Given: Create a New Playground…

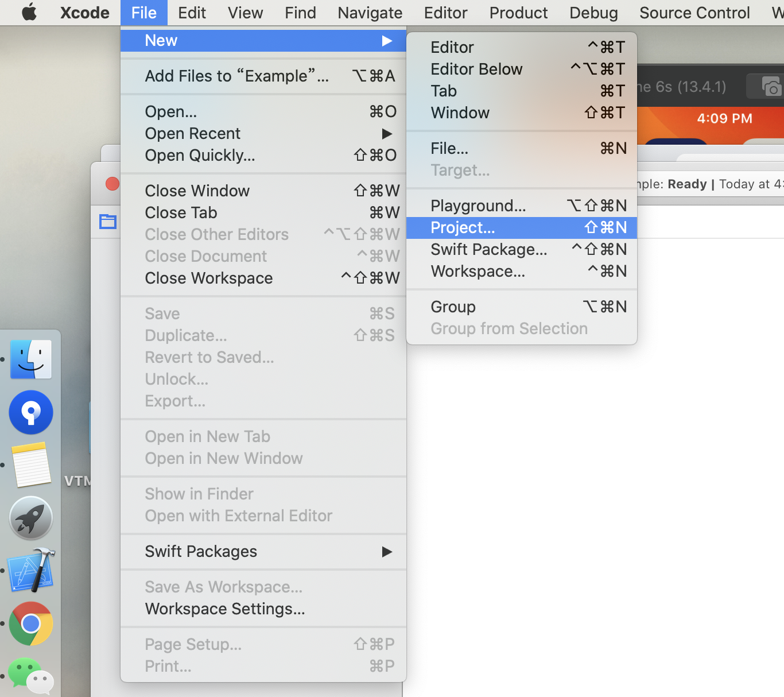Looking at the screenshot, I should (522, 206).
